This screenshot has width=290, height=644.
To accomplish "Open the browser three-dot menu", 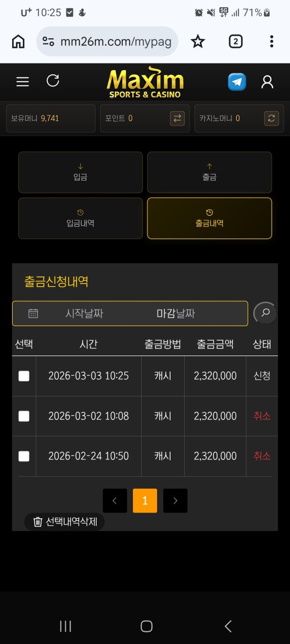I will coord(272,42).
